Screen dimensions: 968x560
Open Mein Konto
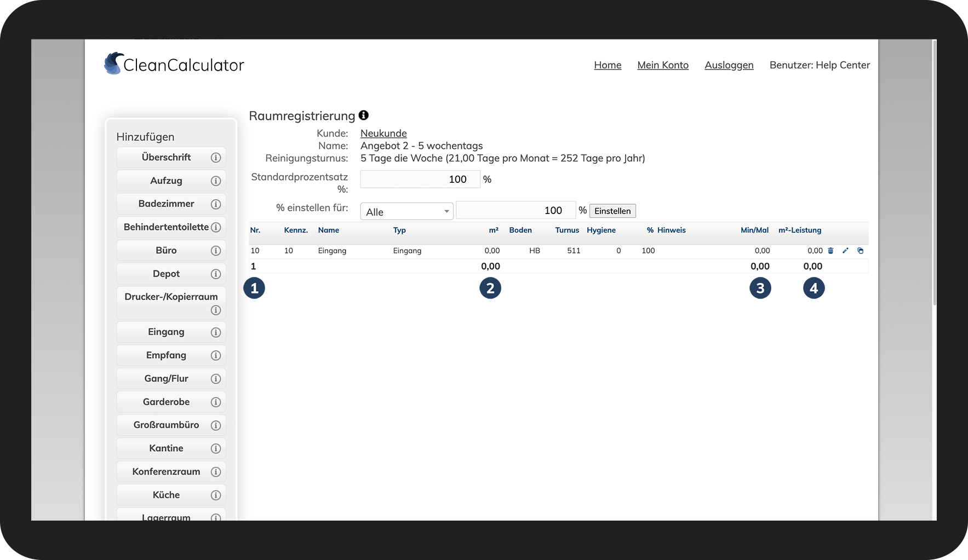663,65
